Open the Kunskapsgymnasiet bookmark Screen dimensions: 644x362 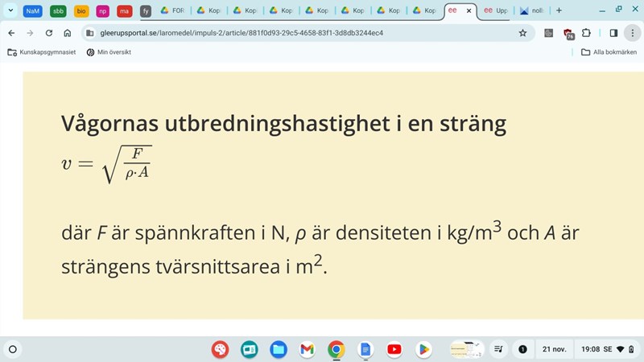coord(41,52)
